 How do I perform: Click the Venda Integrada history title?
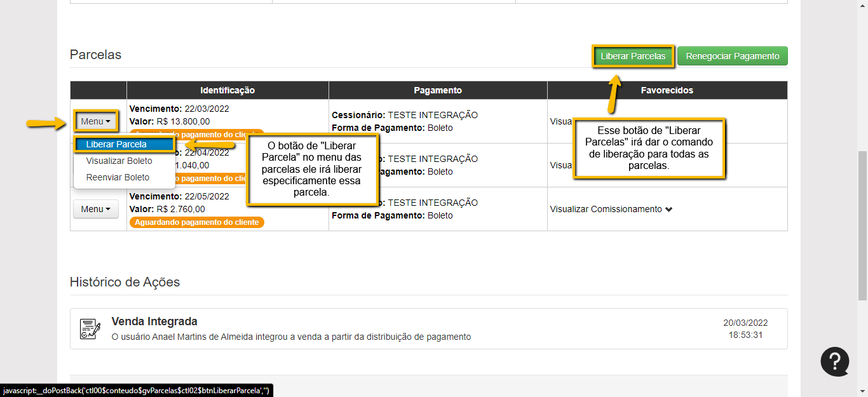point(154,321)
